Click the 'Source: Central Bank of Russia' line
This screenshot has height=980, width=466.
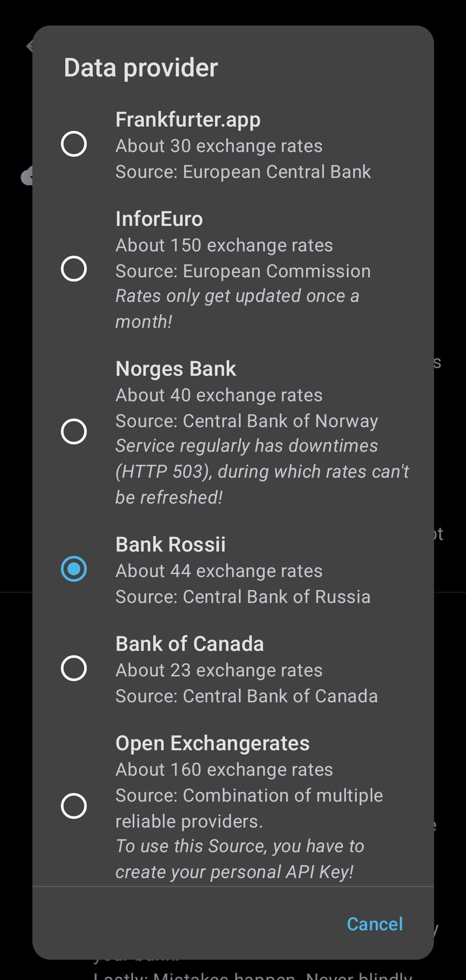(243, 597)
